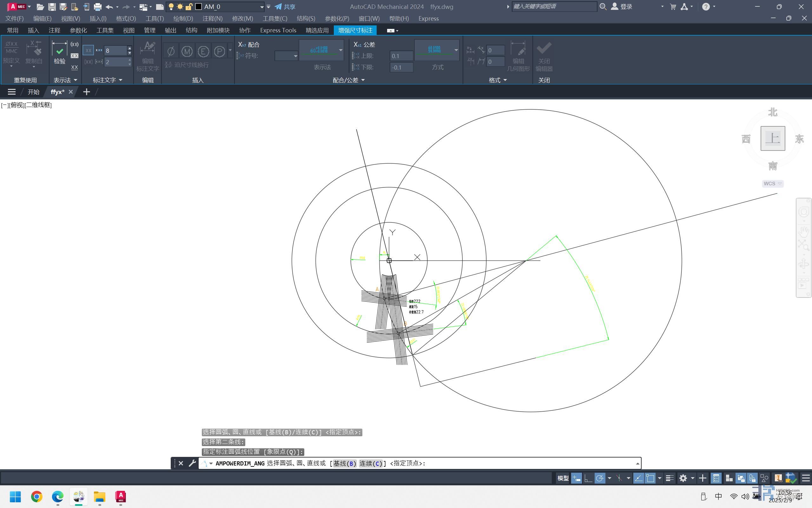Switch to the Express Tools ribbon tab
The width and height of the screenshot is (812, 508).
coord(278,30)
